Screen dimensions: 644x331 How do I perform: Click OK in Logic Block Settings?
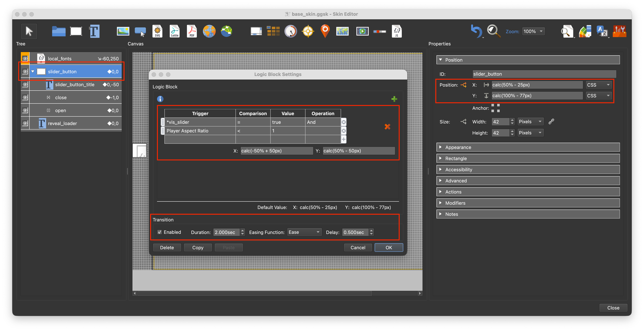[x=388, y=248]
